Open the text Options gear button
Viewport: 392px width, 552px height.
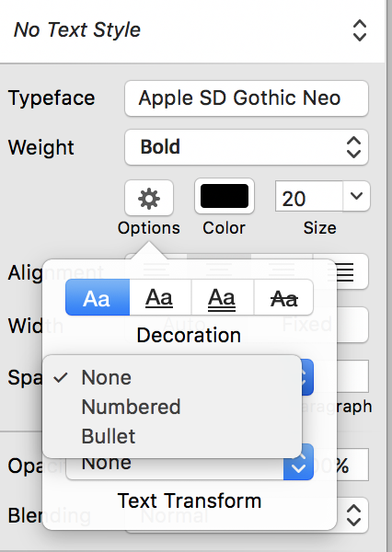(149, 198)
